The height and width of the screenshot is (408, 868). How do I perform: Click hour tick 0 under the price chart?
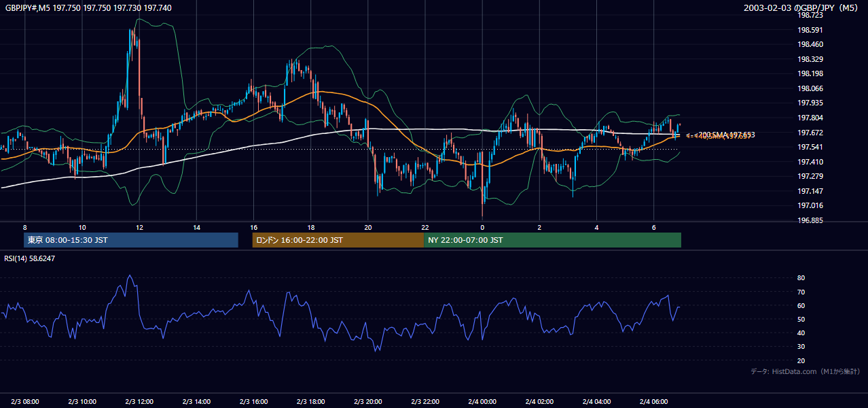tap(482, 227)
